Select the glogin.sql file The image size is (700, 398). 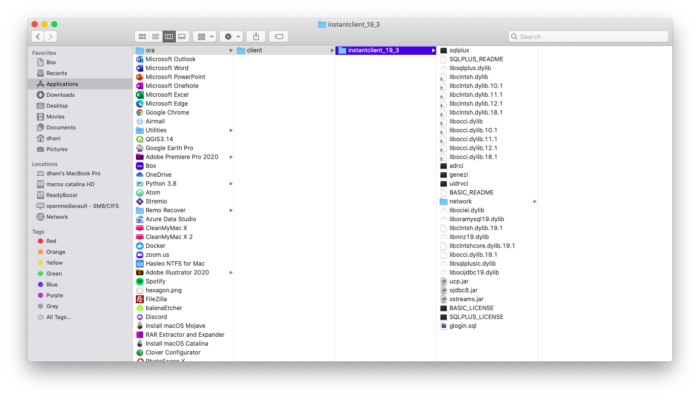(x=488, y=326)
